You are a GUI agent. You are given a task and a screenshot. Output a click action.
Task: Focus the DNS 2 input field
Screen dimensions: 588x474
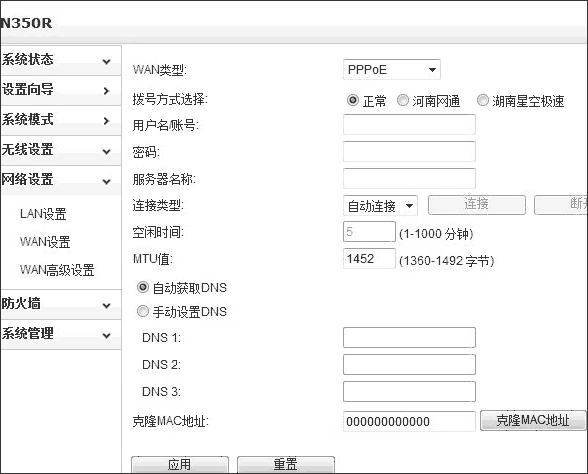pos(409,364)
